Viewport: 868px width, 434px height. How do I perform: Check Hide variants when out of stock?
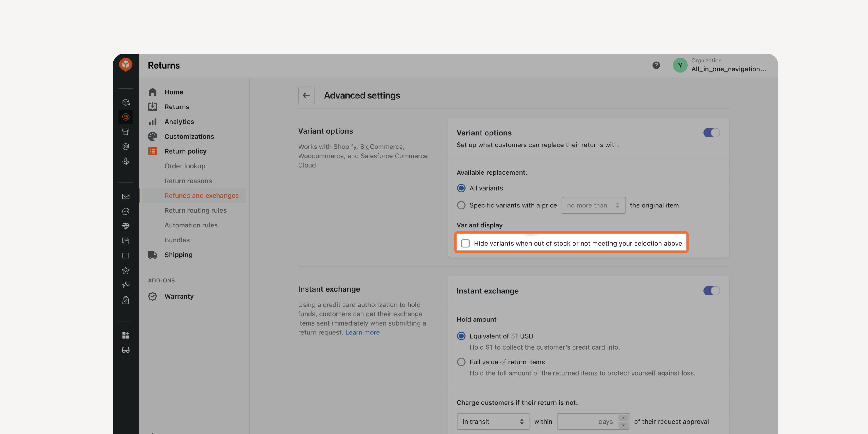[x=465, y=243]
